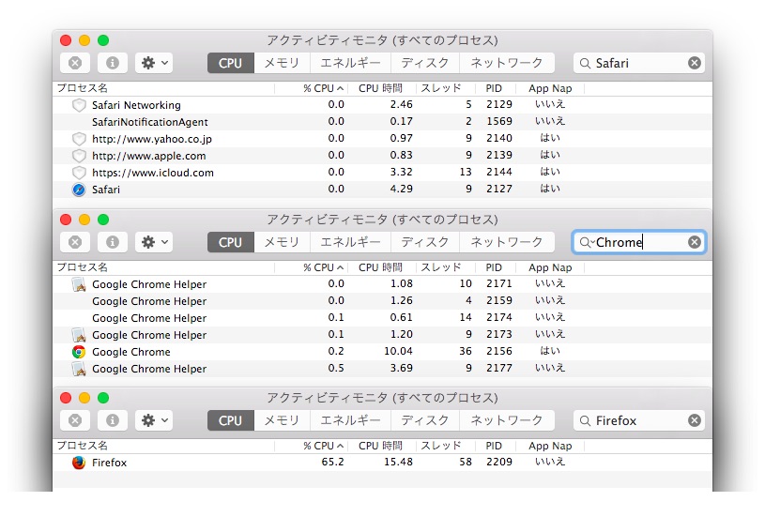Screen dimensions: 765x532
Task: Select ディスク tab in Safari-search window
Action: click(425, 63)
